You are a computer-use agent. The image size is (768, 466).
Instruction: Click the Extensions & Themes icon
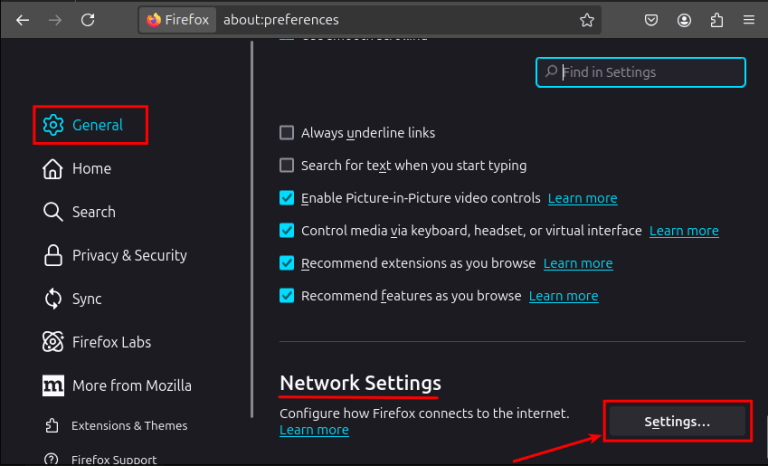coord(52,425)
